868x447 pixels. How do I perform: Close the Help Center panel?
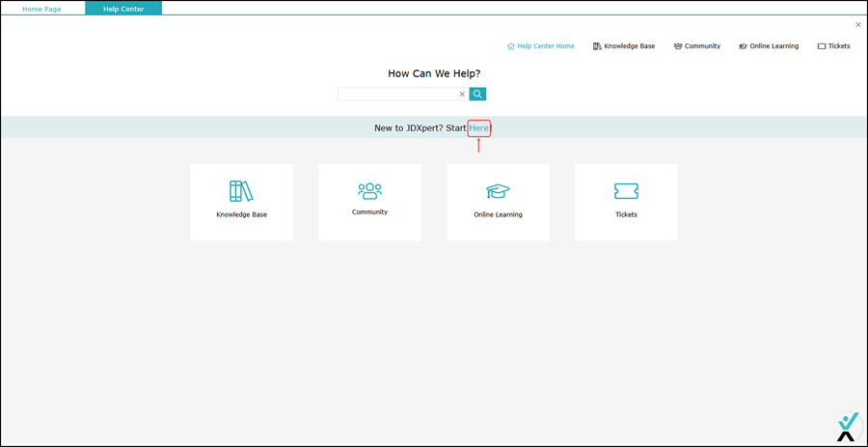pyautogui.click(x=857, y=25)
